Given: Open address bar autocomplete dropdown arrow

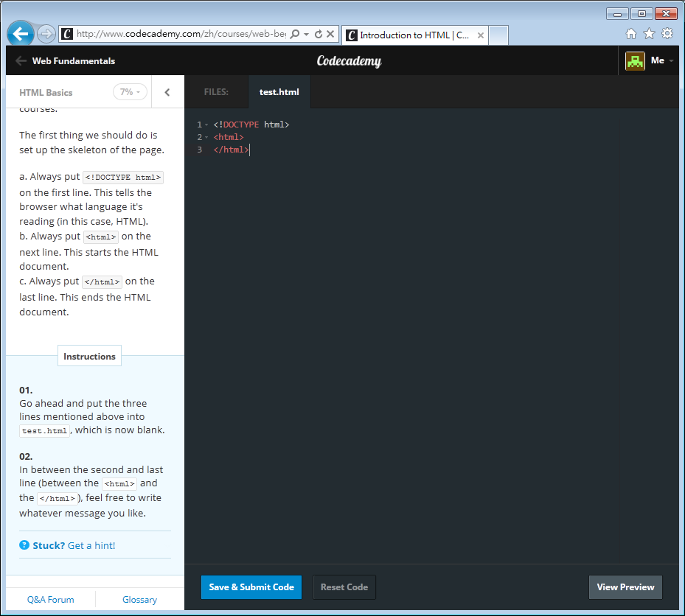Looking at the screenshot, I should [306, 34].
